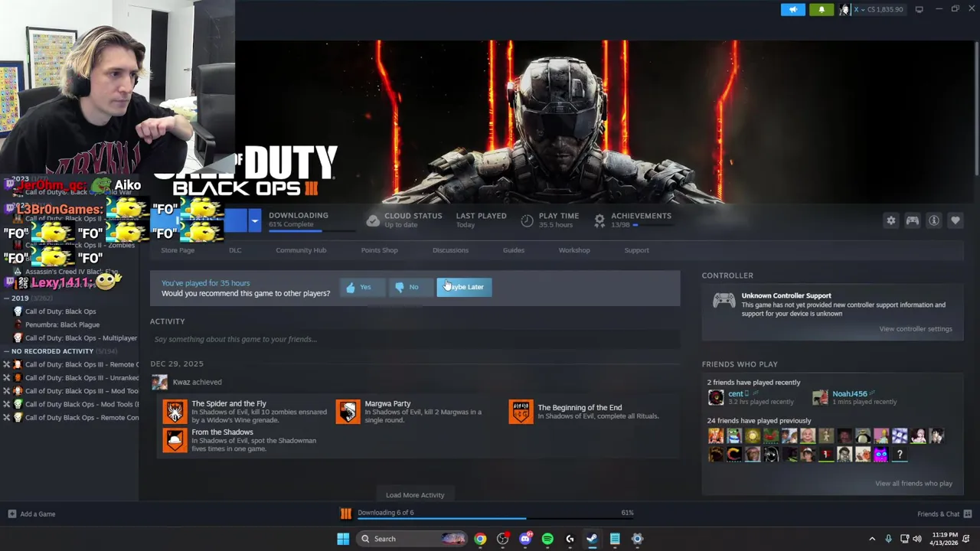Select Call of Duty: Black Ops in library

[60, 311]
